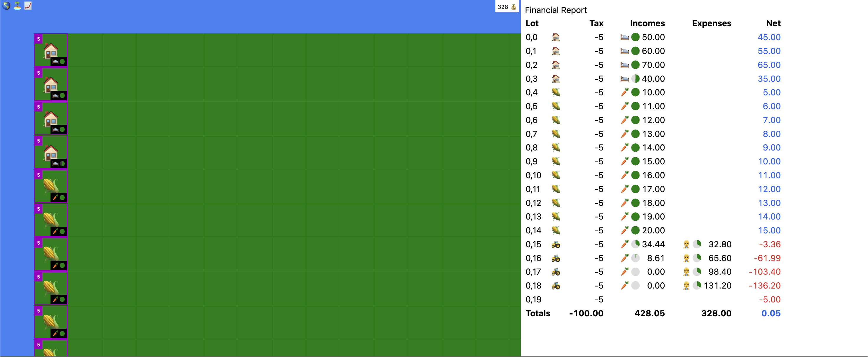Click the Totals net value 0.05
868x357 pixels.
pos(771,314)
